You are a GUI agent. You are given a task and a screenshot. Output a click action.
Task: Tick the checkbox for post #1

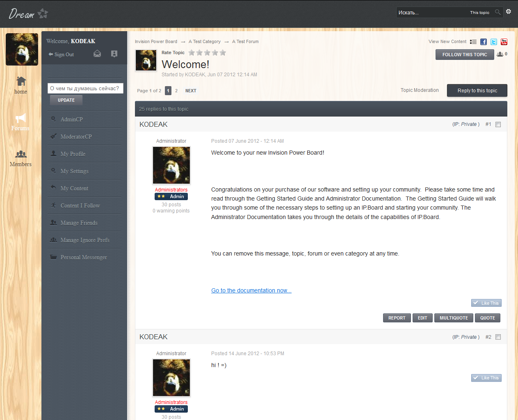point(498,125)
